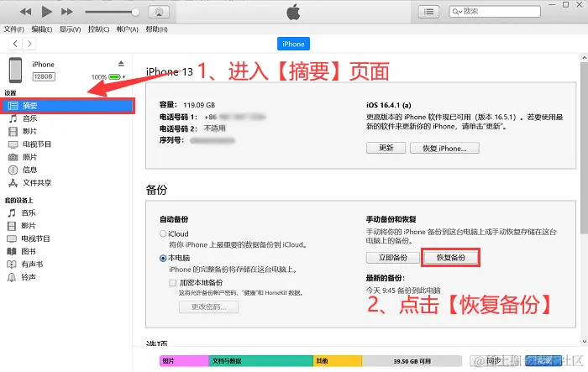Open 文件共享 in settings sidebar
Screen dimensions: 588x372
click(37, 182)
